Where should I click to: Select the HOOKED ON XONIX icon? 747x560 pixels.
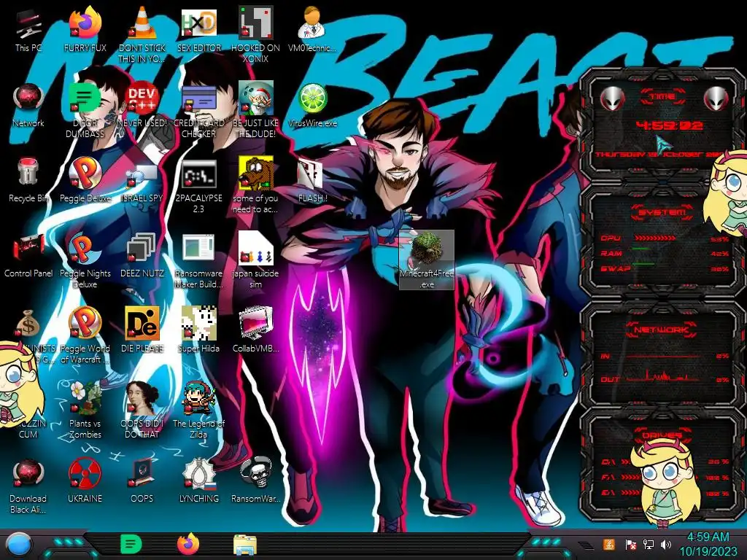pyautogui.click(x=255, y=36)
